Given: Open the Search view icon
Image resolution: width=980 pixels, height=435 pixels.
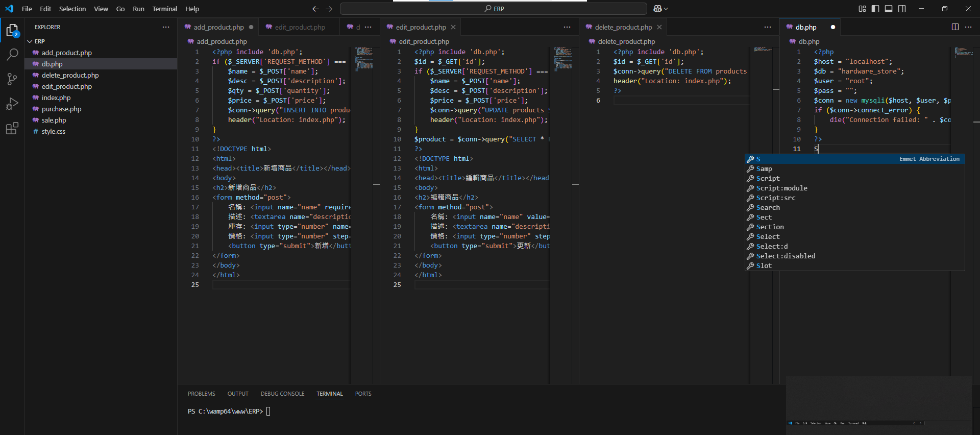Looking at the screenshot, I should coord(12,55).
